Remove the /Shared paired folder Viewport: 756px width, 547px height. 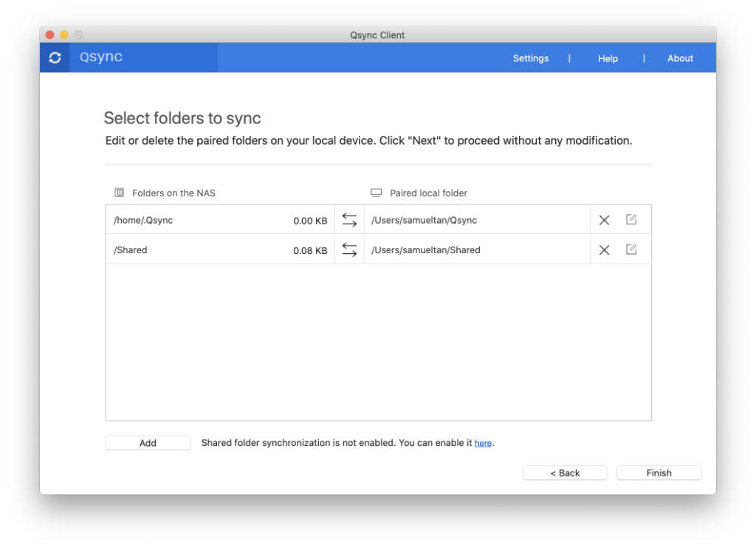click(x=604, y=250)
